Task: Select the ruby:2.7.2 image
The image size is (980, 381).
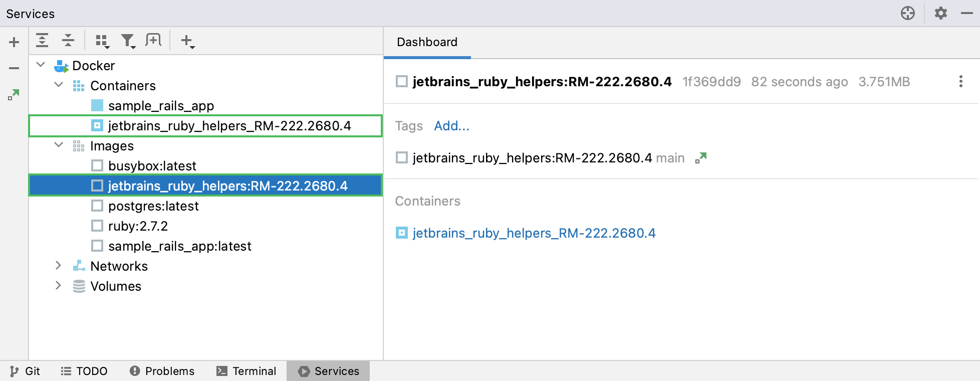Action: (x=138, y=226)
